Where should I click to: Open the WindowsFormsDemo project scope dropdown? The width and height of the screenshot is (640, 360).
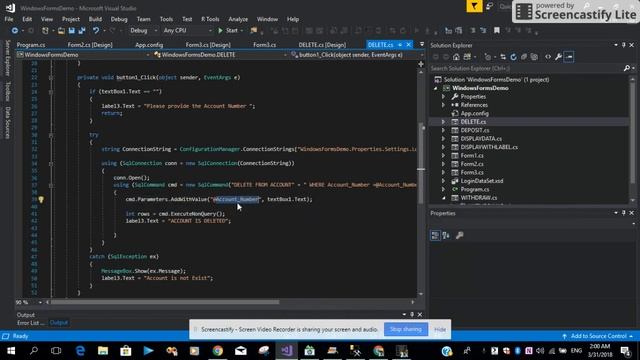83,55
